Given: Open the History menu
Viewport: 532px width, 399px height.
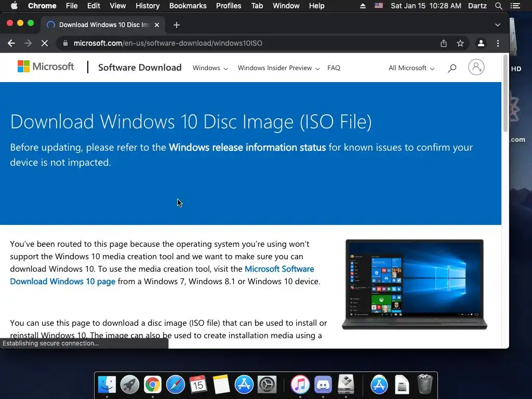Looking at the screenshot, I should click(148, 6).
